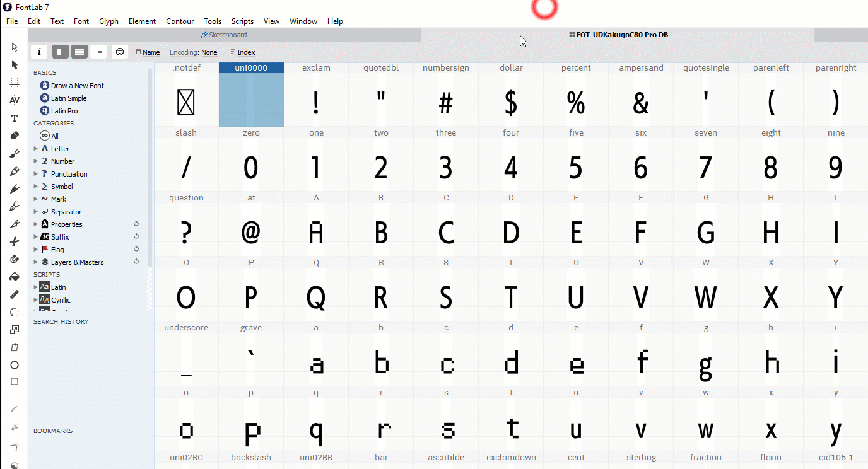The width and height of the screenshot is (868, 469).
Task: Toggle the sidebar panel view button
Action: 61,52
